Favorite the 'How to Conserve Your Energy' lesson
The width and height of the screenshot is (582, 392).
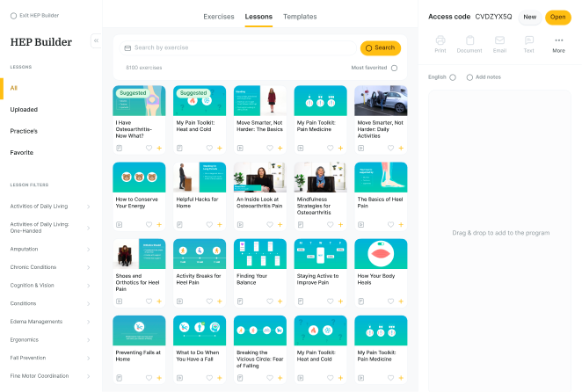coord(149,225)
